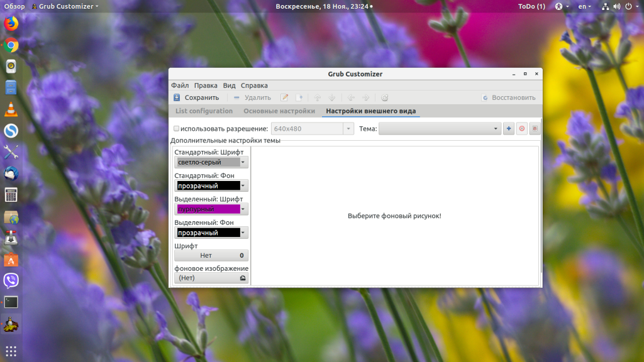
Task: Click the red remove theme icon
Action: [521, 129]
